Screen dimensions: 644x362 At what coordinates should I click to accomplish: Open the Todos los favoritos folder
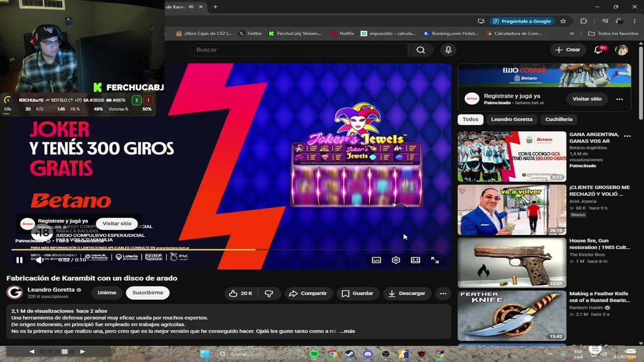click(613, 34)
